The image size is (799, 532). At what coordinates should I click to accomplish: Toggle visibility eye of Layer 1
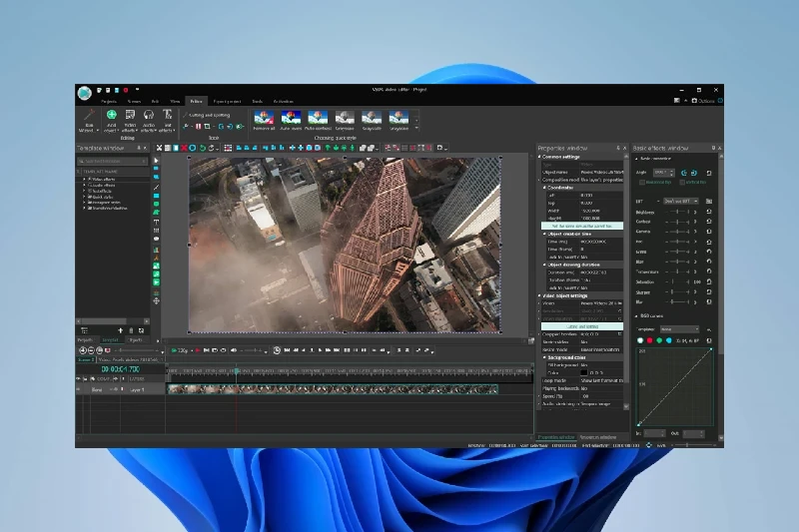(79, 389)
